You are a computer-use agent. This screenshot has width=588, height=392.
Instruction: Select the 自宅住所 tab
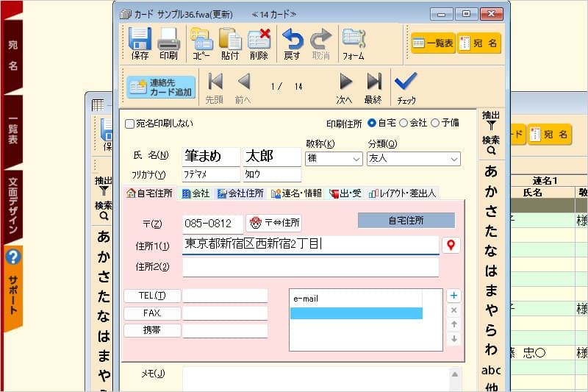149,193
